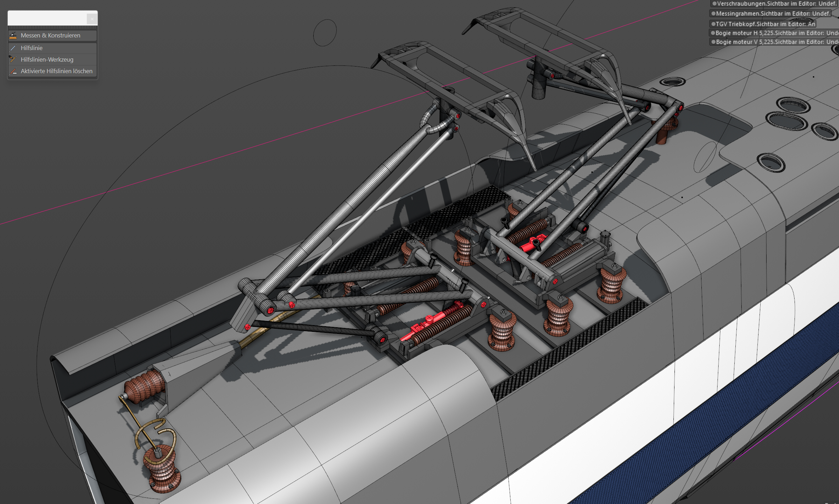Toggle the TGV Triebkopf visibility dot
The height and width of the screenshot is (504, 839).
713,24
